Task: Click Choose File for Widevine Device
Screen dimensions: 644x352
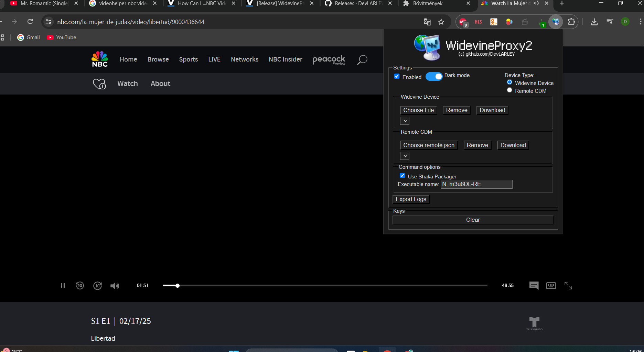Action: [419, 110]
